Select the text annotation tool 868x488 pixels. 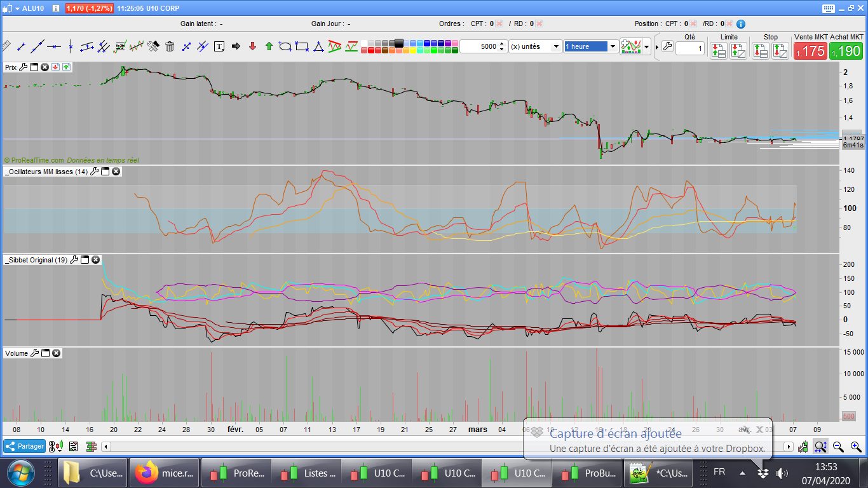(219, 46)
